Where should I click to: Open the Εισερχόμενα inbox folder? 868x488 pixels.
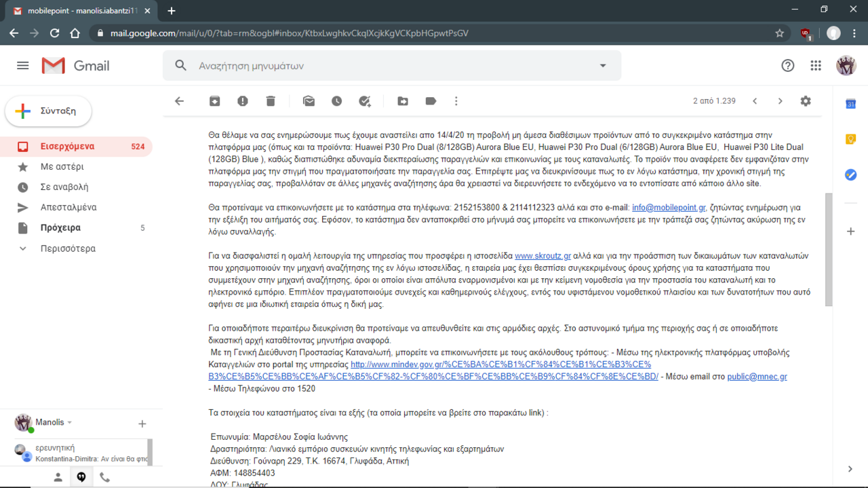[76, 147]
